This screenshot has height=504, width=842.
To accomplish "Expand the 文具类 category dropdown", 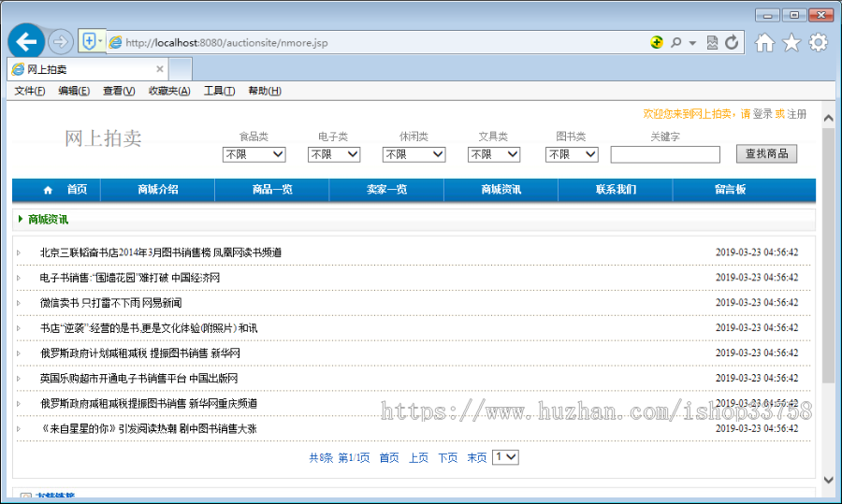I will 493,154.
